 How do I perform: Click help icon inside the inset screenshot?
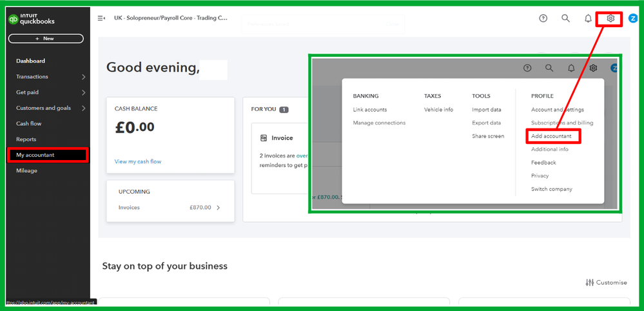[527, 68]
